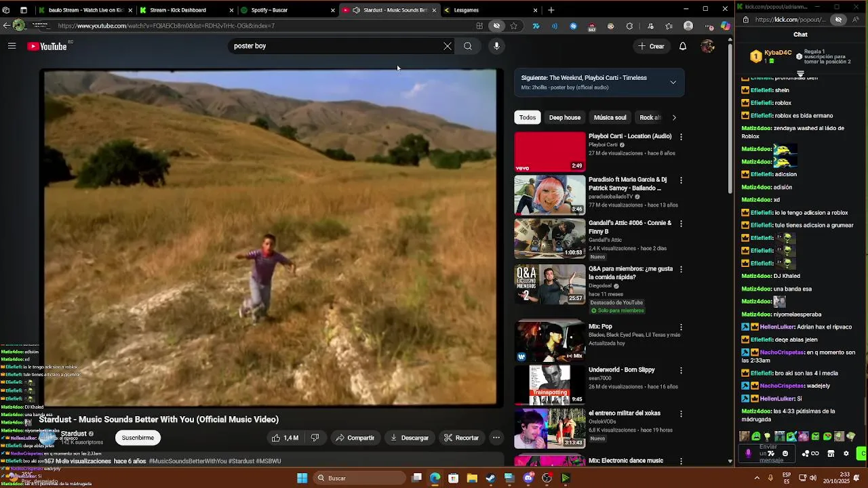Viewport: 868px width, 488px height.
Task: Open options for el entreno militar video
Action: click(x=681, y=414)
